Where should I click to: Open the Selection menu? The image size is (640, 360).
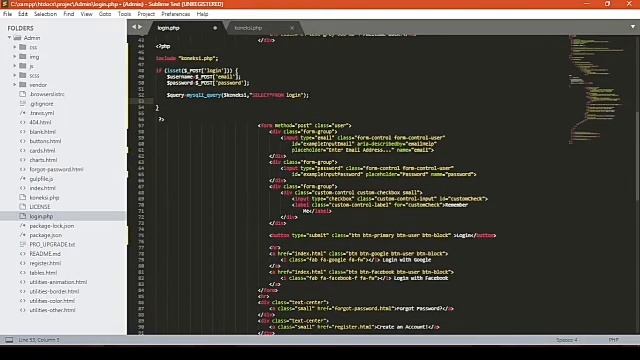45,14
